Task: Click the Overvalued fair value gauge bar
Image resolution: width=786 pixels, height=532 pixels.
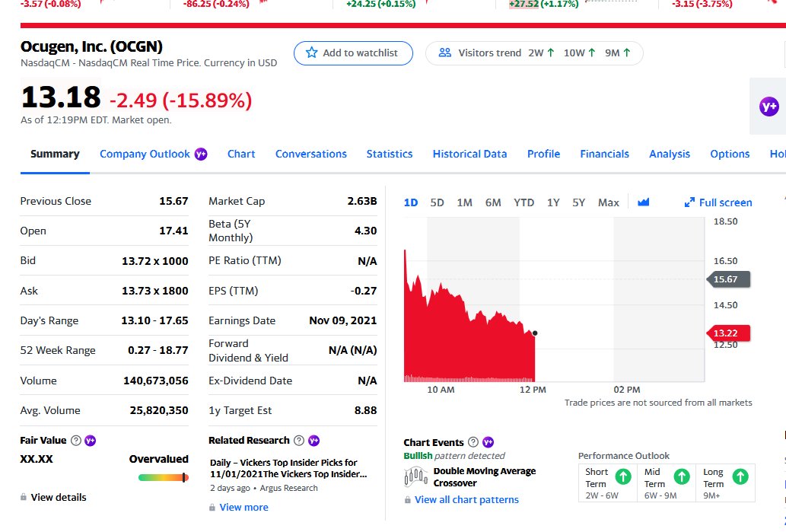Action: 164,477
